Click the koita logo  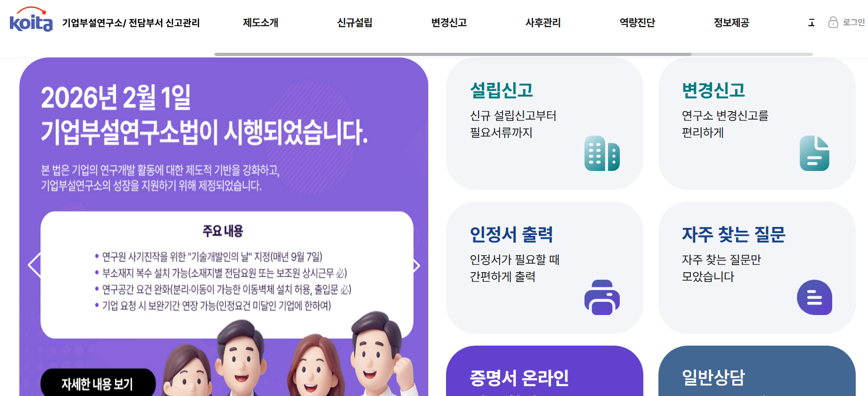(x=31, y=19)
